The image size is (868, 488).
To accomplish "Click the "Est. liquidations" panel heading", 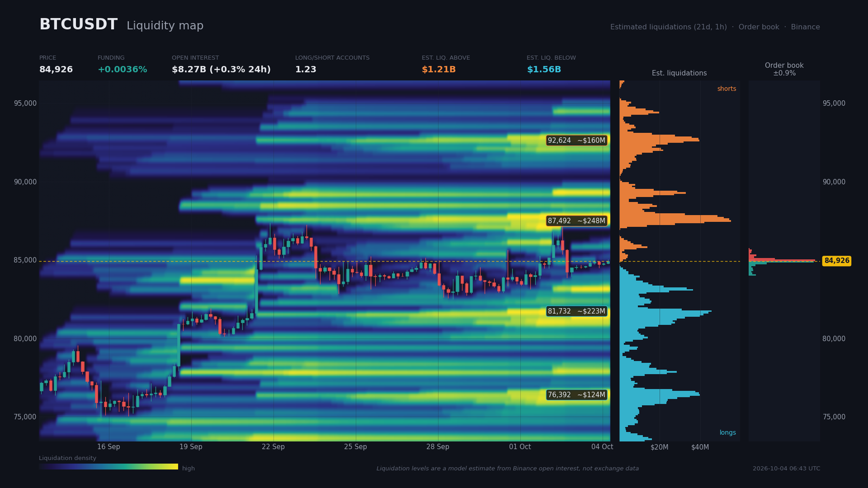I will [x=679, y=73].
